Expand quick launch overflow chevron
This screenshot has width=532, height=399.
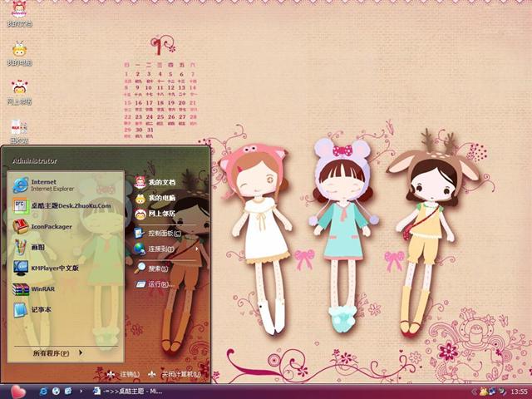coord(81,392)
